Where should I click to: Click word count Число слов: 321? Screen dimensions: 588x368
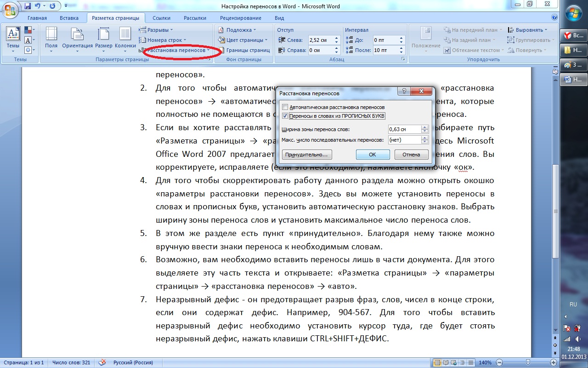tap(71, 363)
